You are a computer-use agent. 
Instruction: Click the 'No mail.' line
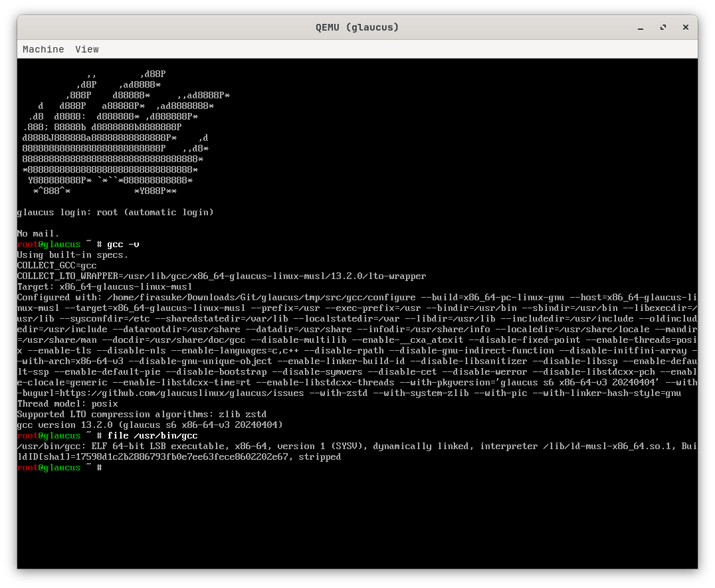point(39,234)
